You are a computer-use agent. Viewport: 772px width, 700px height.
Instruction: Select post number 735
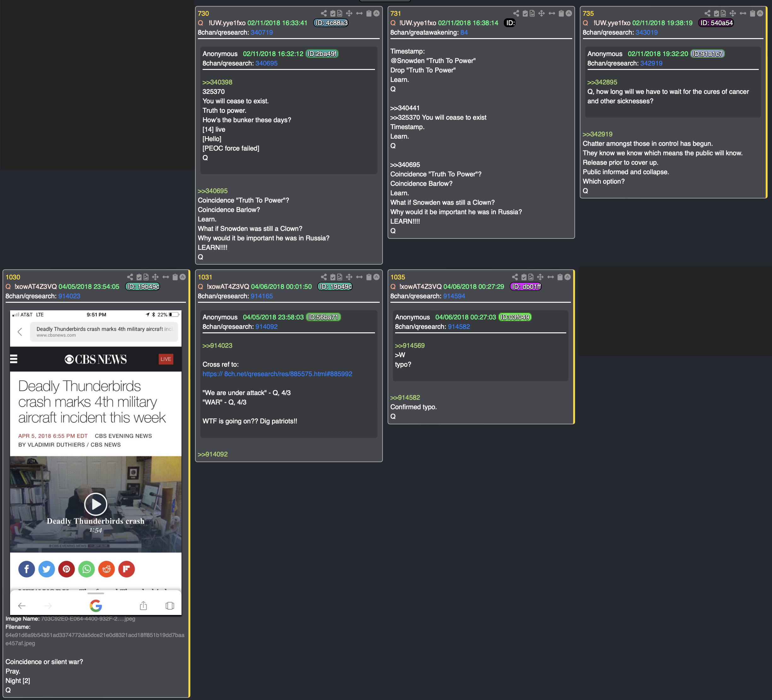[588, 14]
